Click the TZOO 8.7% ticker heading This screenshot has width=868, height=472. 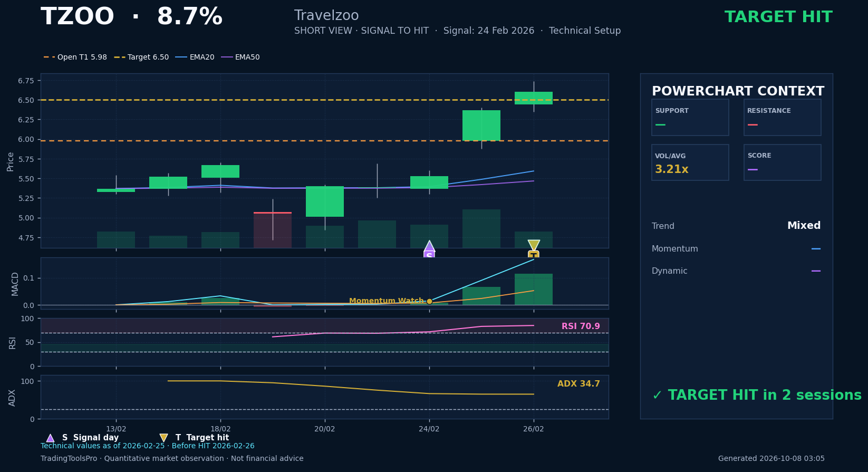(x=131, y=17)
